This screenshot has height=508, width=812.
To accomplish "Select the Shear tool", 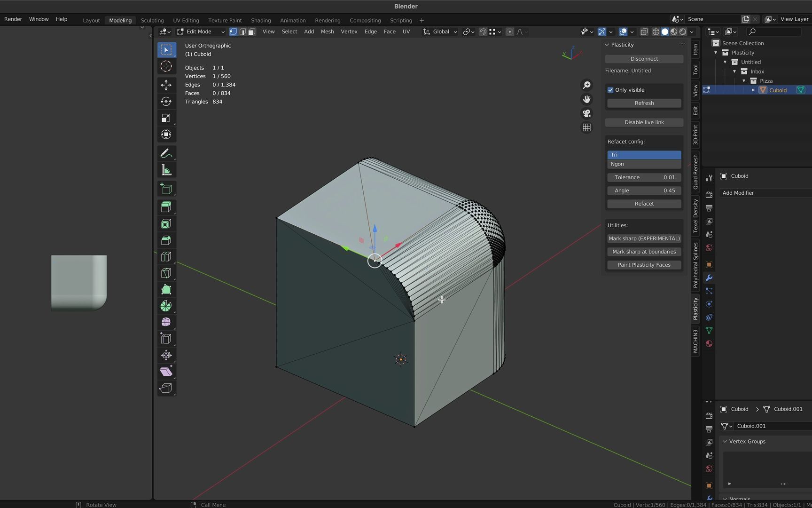I will (x=166, y=372).
